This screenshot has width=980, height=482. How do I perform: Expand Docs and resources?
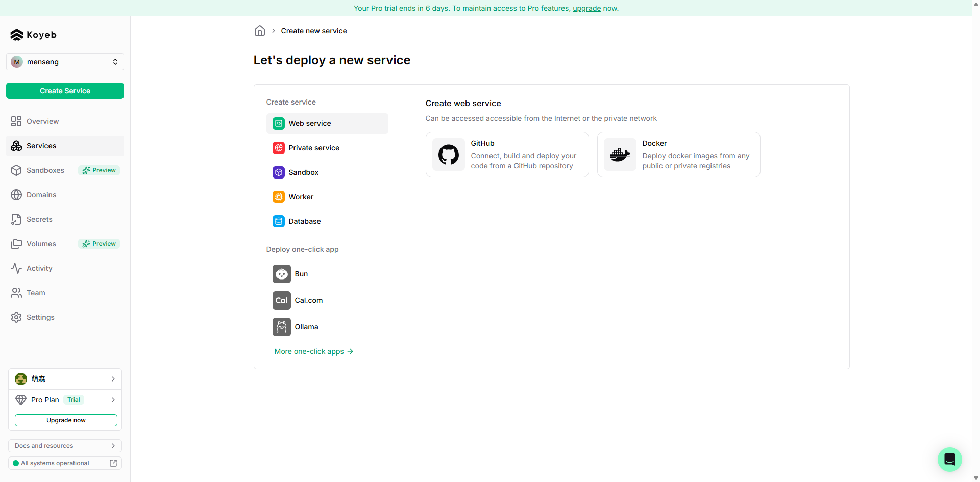coord(65,445)
